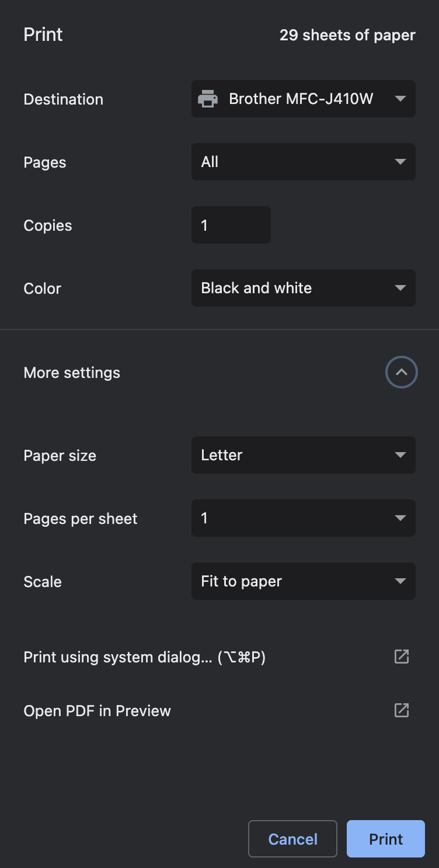Open the Pages dropdown showing All
The width and height of the screenshot is (439, 868).
point(292,162)
